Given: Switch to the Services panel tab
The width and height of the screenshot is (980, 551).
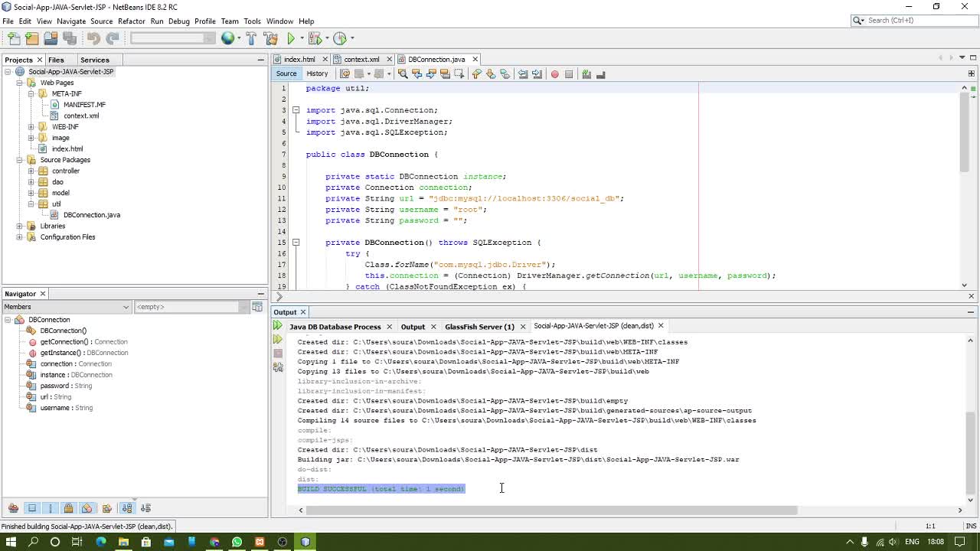Looking at the screenshot, I should (94, 60).
